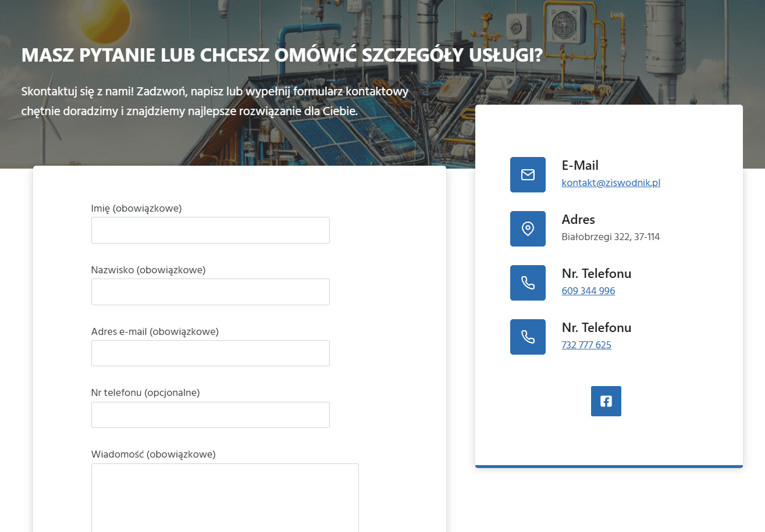The height and width of the screenshot is (532, 765).
Task: Click inside the Wiadomość text area
Action: click(225, 498)
